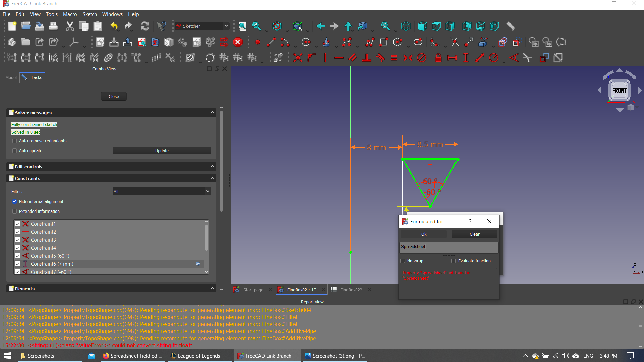Screen dimensions: 644x362
Task: Switch to the Model tab
Action: tap(11, 77)
